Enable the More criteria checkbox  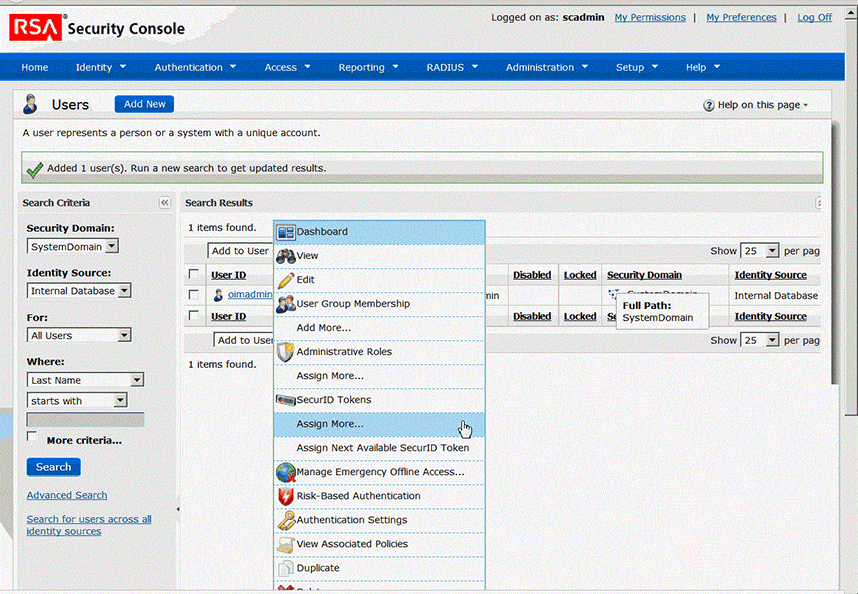pos(32,436)
